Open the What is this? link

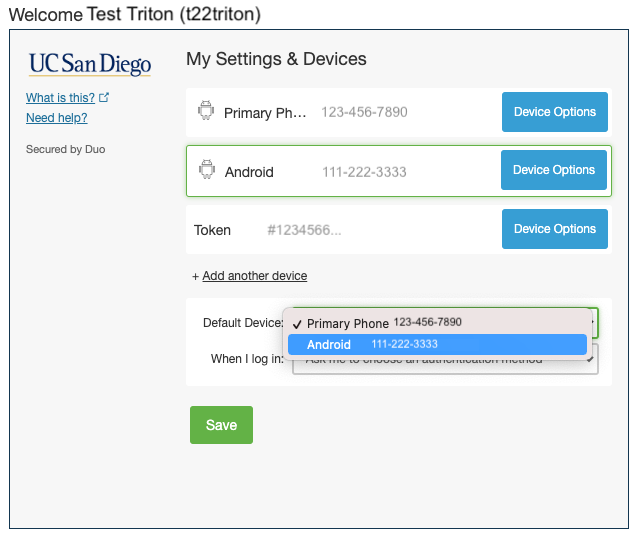click(60, 98)
